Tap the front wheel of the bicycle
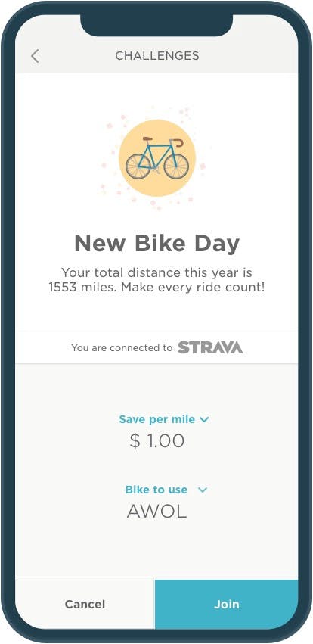The image size is (313, 644). [176, 166]
